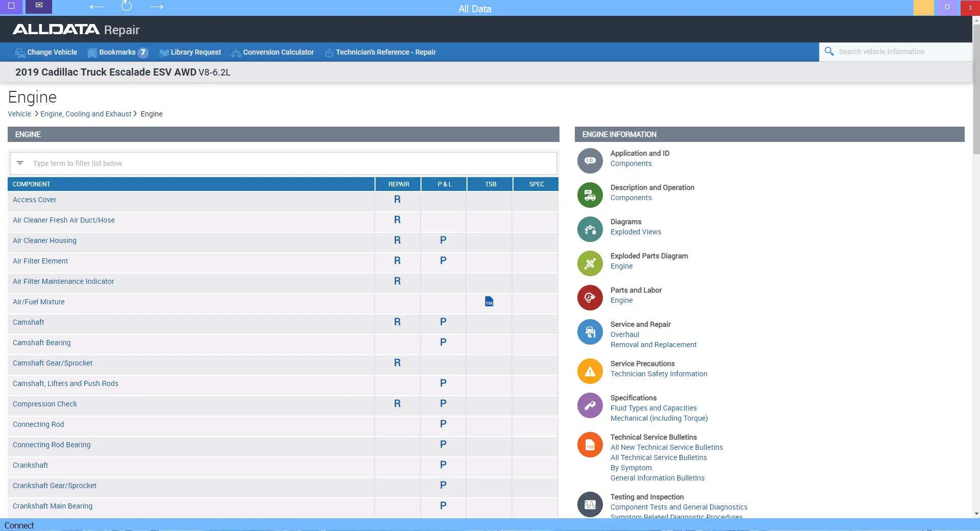Open Crankshaft Main Bearing link
This screenshot has height=531, width=980.
[x=53, y=506]
